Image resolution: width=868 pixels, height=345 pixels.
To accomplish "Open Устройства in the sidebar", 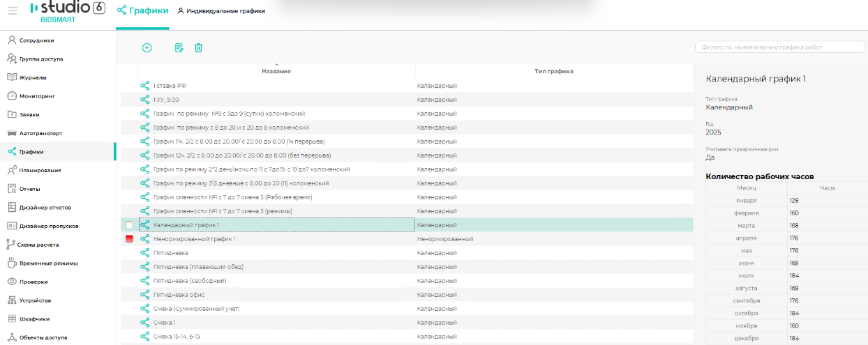I will (35, 300).
